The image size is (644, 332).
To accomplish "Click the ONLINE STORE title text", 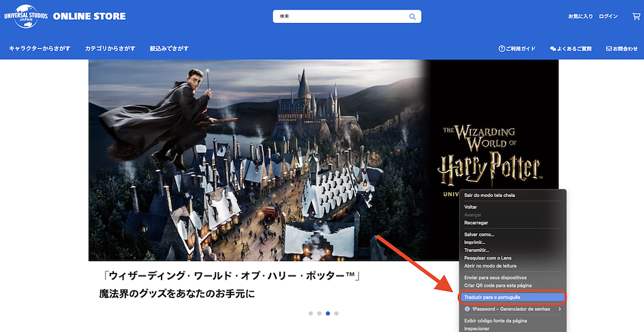I will click(x=89, y=16).
